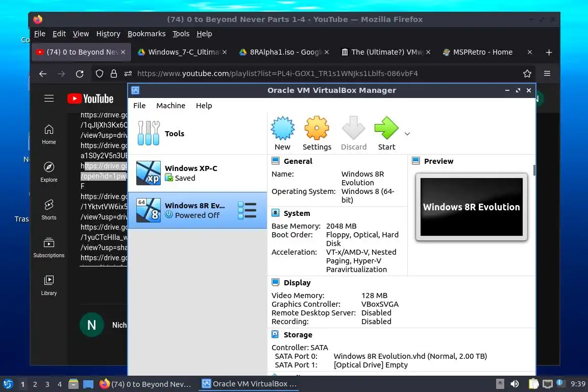Open the taskbar start menu icon

click(8, 384)
